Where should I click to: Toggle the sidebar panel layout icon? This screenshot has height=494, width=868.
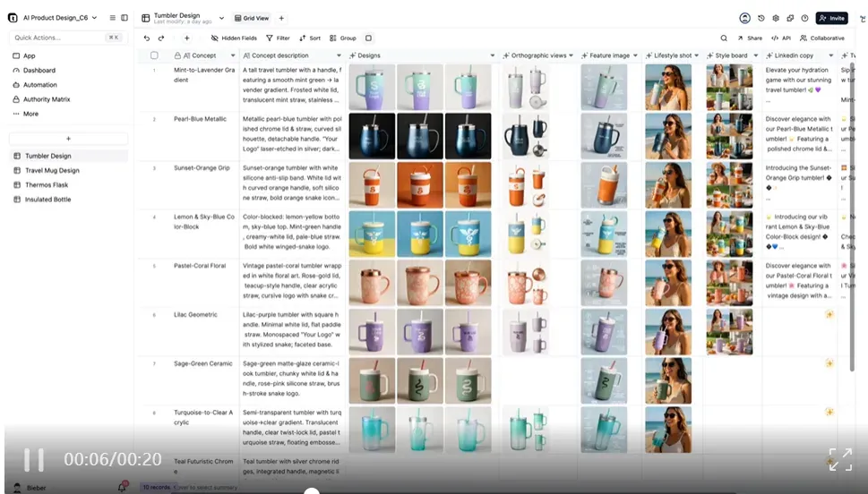point(125,18)
